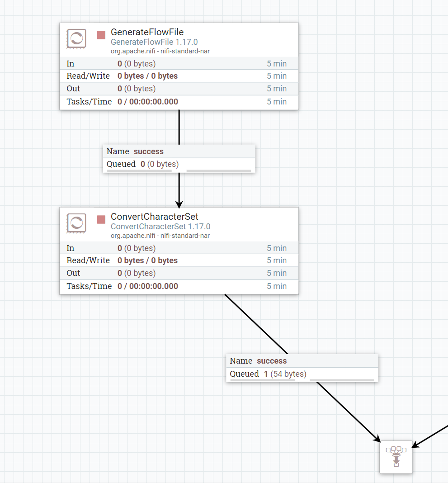Click the Tasks/Time row of ConvertCharacterSet
448x483 pixels.
[x=179, y=286]
